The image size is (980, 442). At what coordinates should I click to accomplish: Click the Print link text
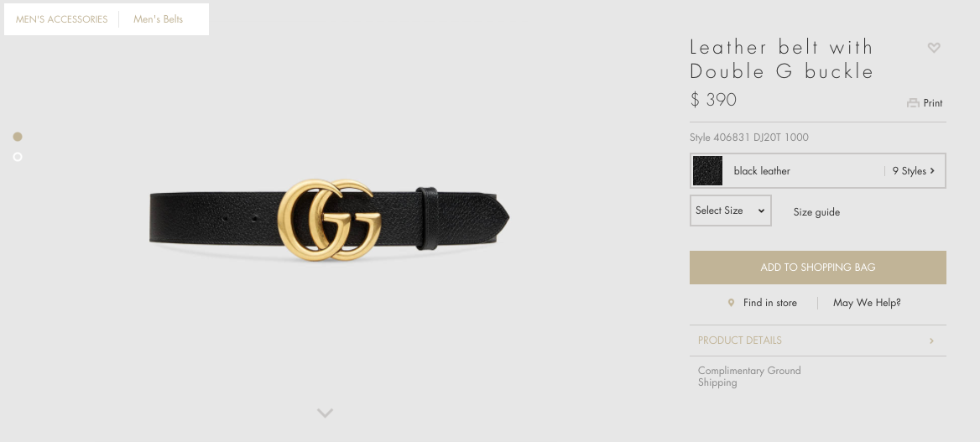pyautogui.click(x=932, y=103)
